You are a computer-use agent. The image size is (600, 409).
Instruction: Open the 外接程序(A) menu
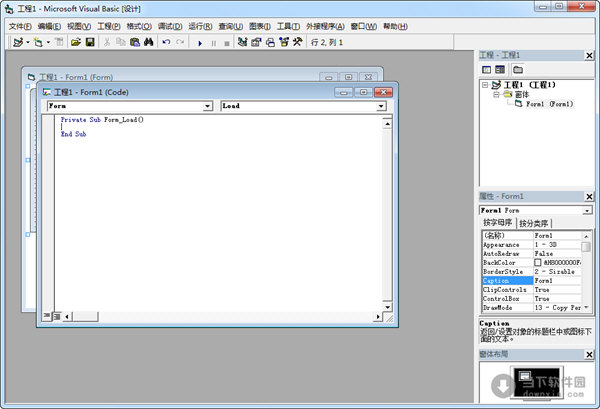pyautogui.click(x=325, y=26)
